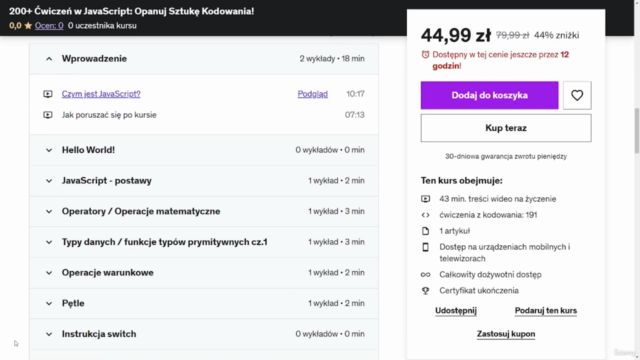Viewport: 640px width, 360px height.
Task: Open the Czym jest JavaScript? lecture link
Action: (x=101, y=94)
